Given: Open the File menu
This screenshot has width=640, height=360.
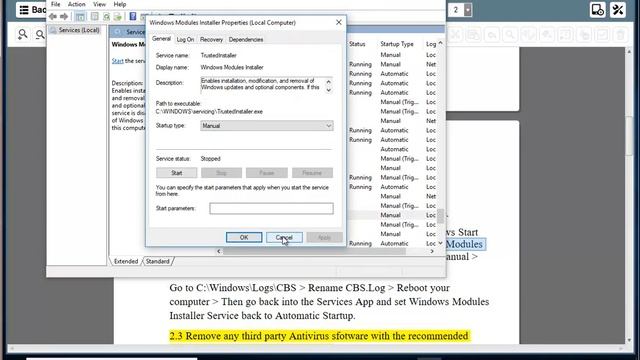Looking at the screenshot, I should (x=56, y=4).
